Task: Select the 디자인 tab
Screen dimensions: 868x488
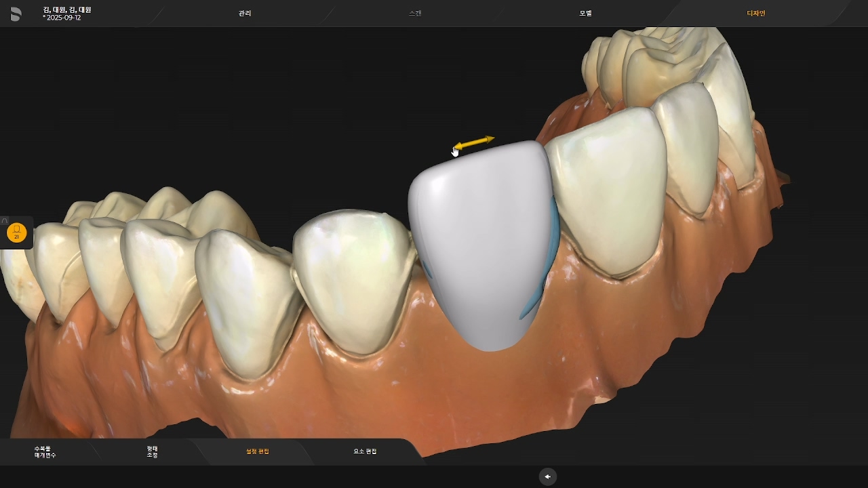Action: click(755, 14)
